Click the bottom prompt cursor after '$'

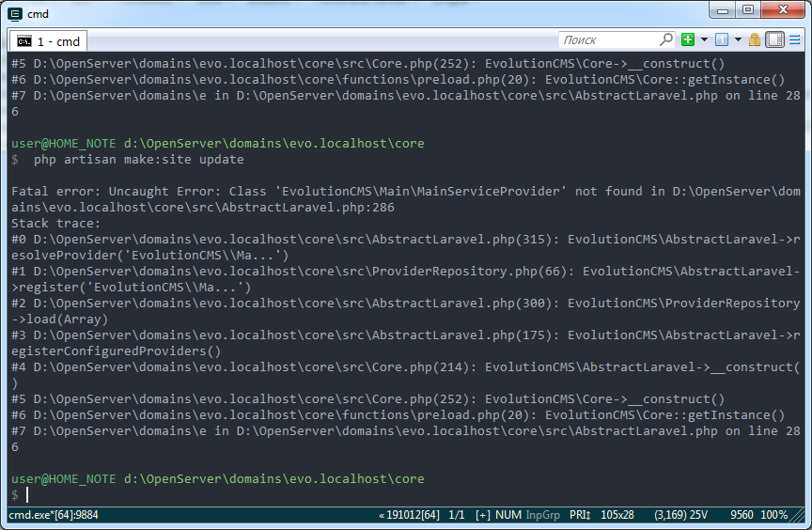[27, 495]
